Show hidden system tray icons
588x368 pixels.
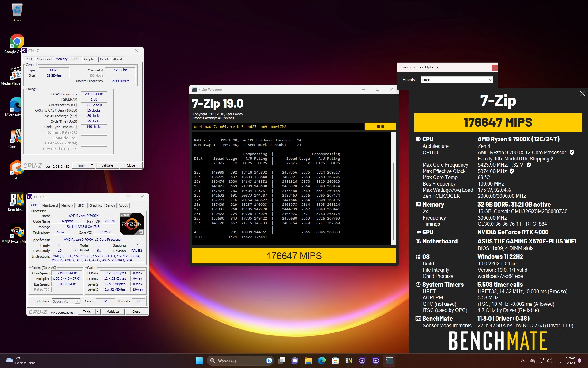tap(523, 361)
